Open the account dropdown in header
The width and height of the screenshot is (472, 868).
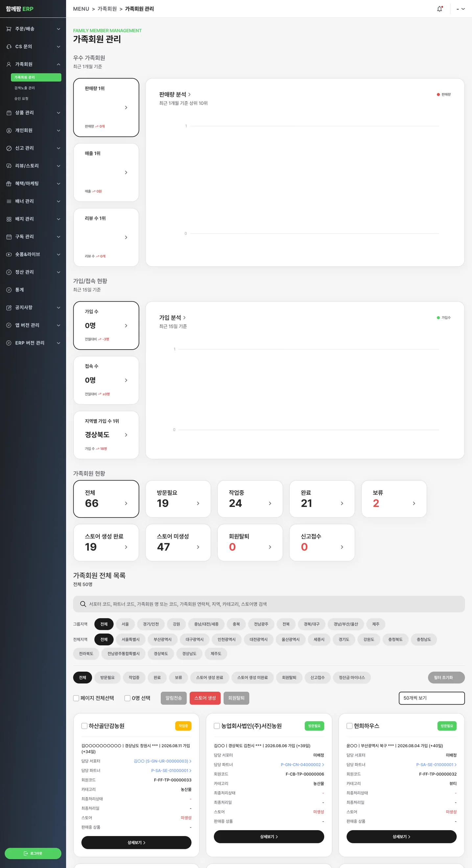pos(460,9)
